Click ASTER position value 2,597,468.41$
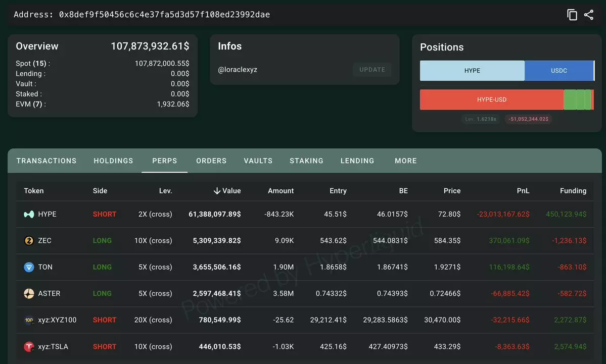Image resolution: width=606 pixels, height=364 pixels. tap(217, 293)
